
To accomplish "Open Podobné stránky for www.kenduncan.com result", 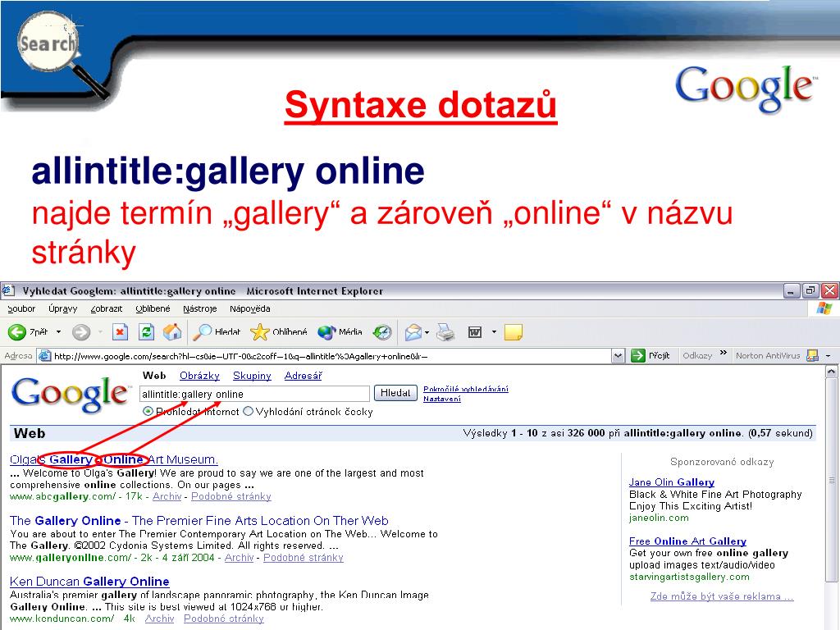I will click(223, 619).
